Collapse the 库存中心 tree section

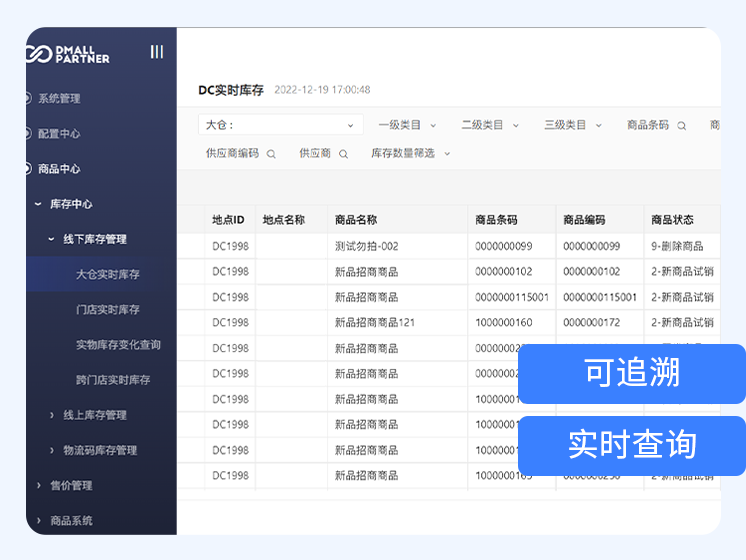pos(38,204)
